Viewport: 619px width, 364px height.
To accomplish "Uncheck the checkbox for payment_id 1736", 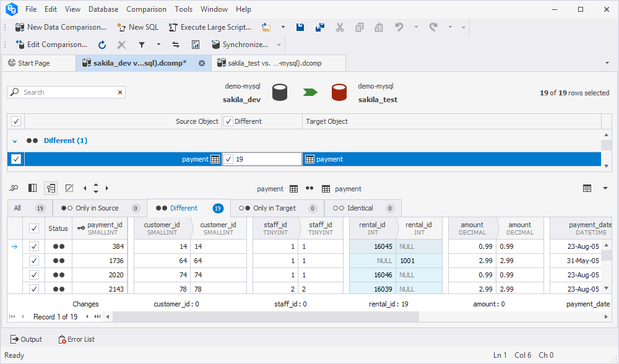I will pos(34,261).
